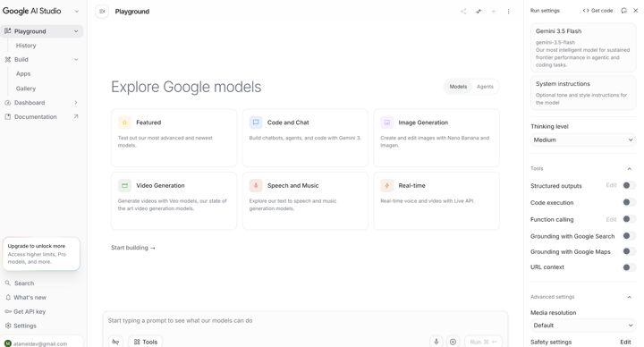Screen dimensions: 644x347
Task: Click the Upgrade to unlock more card
Action: [41, 254]
